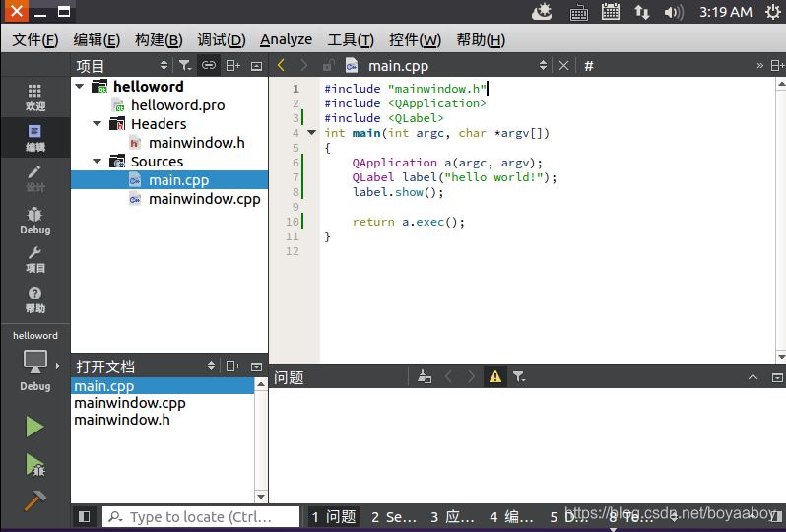Toggle file write-lock icon
The width and height of the screenshot is (786, 532).
328,65
